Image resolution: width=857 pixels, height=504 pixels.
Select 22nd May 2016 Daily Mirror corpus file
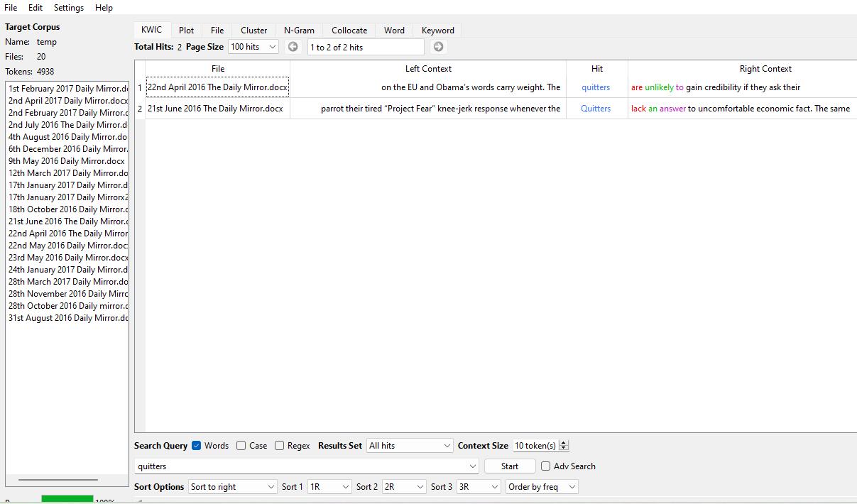(67, 246)
